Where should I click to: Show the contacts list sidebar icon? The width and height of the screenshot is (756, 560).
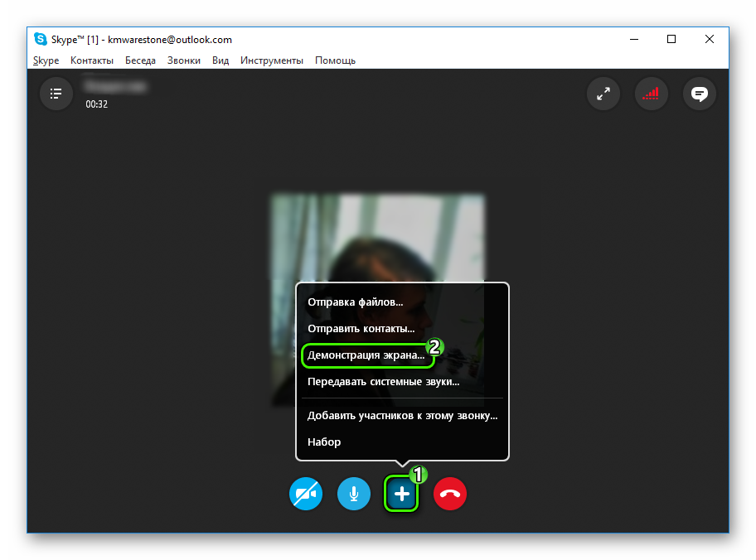56,94
